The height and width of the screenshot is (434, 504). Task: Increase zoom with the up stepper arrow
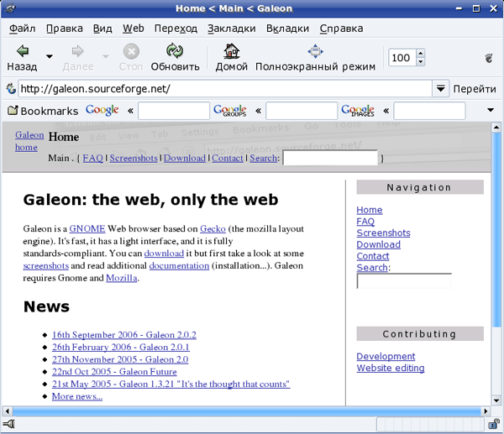(421, 54)
